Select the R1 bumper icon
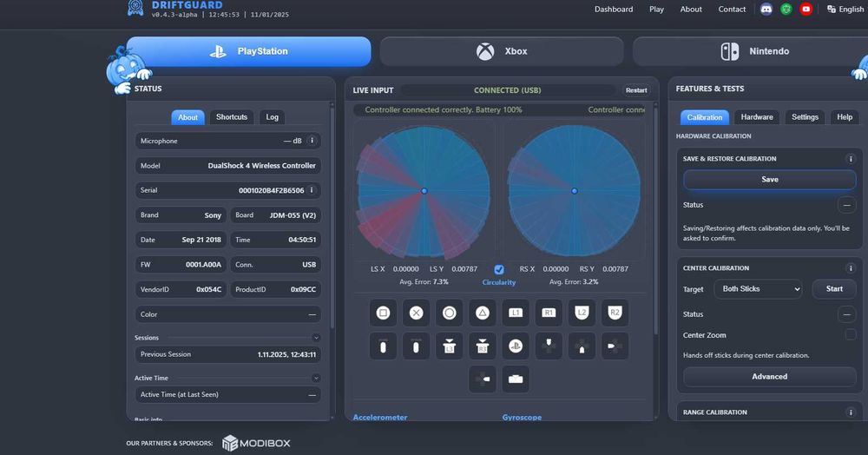This screenshot has height=455, width=868. [549, 313]
